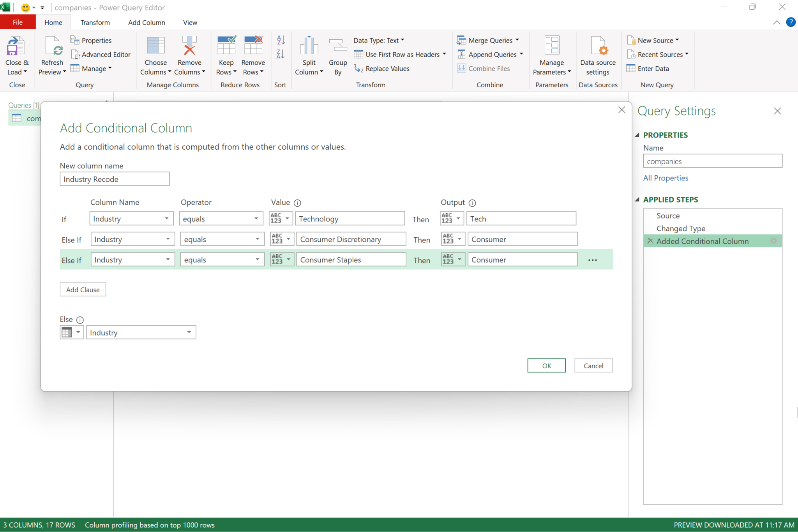
Task: Click the Split Column icon
Action: (309, 46)
